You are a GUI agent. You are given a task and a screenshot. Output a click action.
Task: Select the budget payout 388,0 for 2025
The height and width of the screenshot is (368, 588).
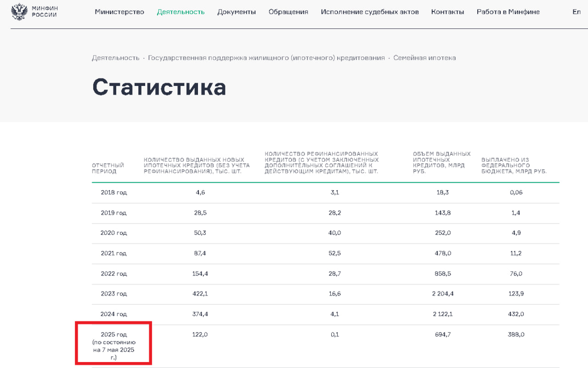tap(516, 334)
